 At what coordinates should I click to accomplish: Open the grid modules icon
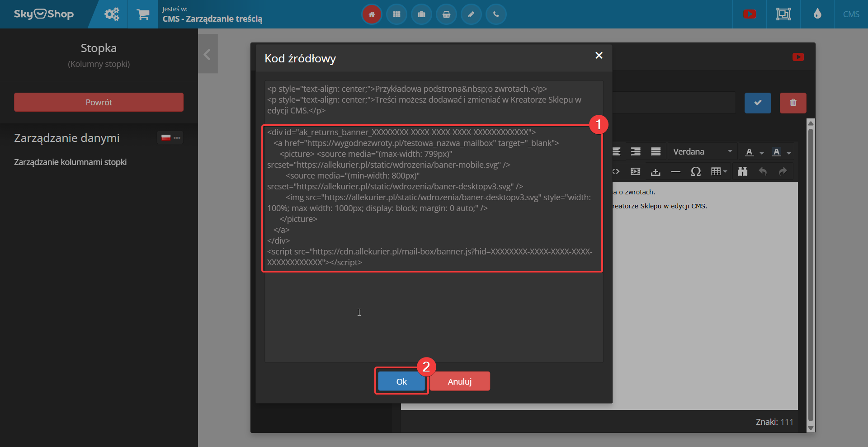click(x=396, y=14)
